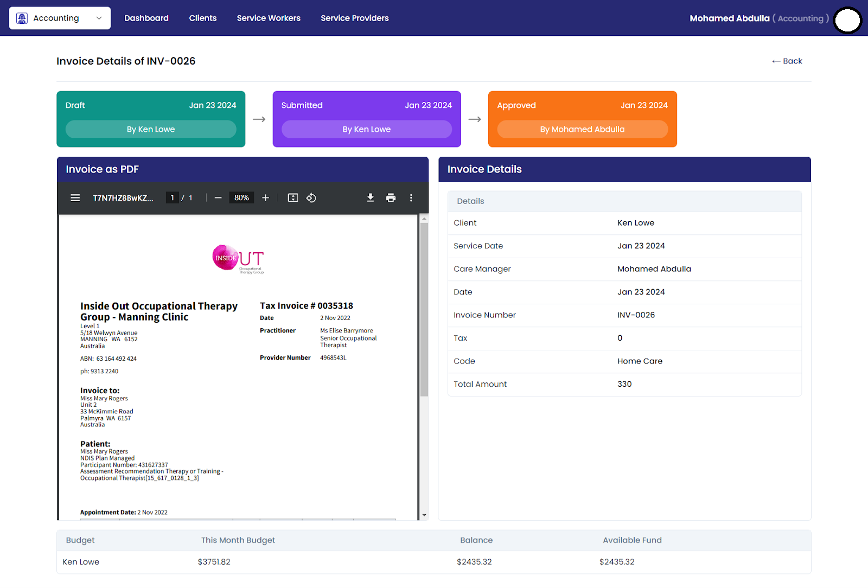Open the Service Workers menu

[269, 18]
